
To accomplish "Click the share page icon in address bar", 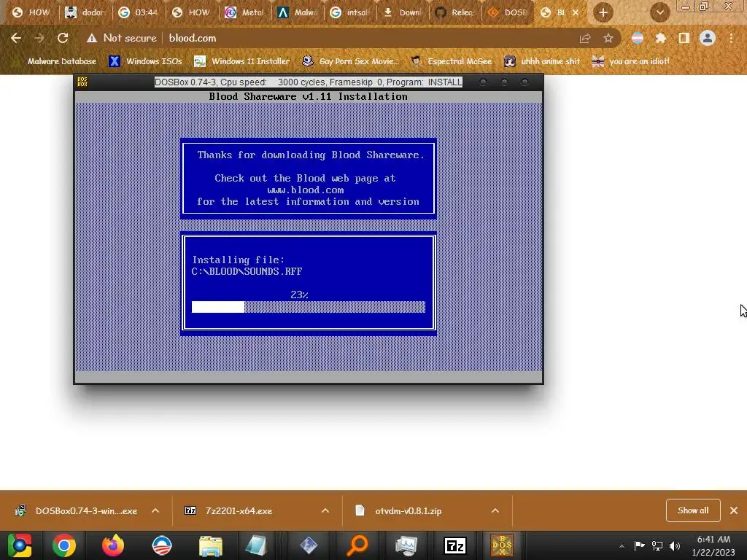I will [x=584, y=38].
